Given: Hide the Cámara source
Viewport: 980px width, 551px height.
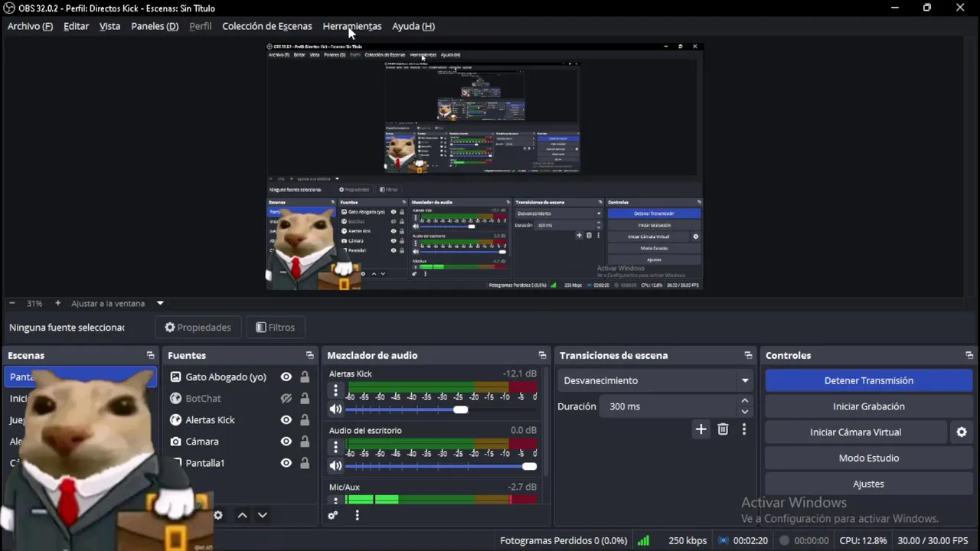Looking at the screenshot, I should pyautogui.click(x=286, y=442).
